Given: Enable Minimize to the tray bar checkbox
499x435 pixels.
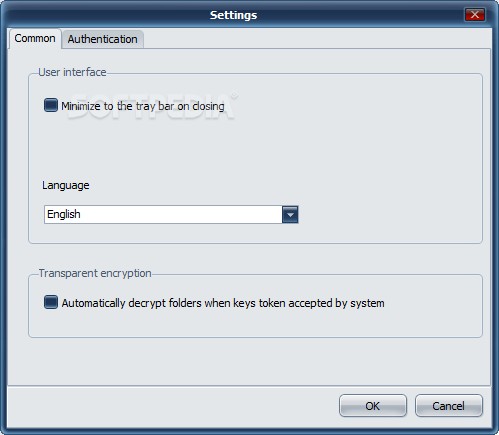Looking at the screenshot, I should point(51,105).
